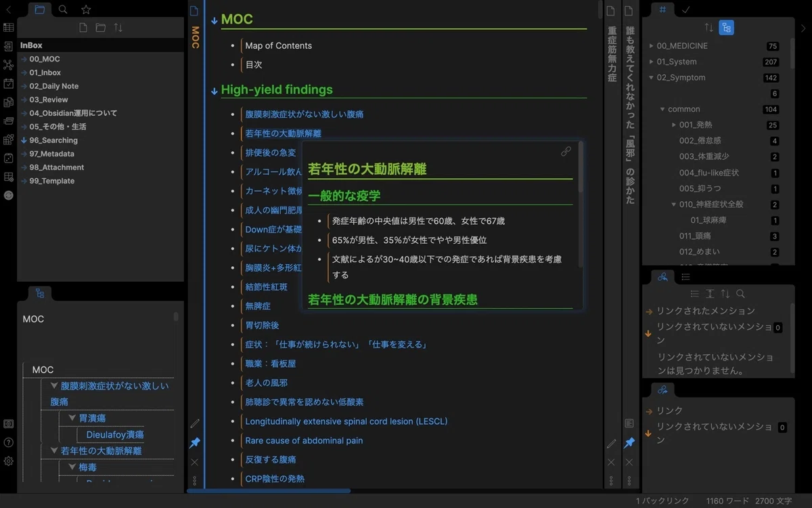Expand the 001_発熱 tag

(674, 125)
